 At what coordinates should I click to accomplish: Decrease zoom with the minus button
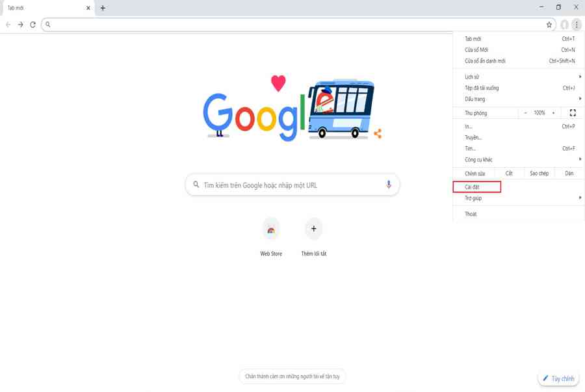(525, 112)
